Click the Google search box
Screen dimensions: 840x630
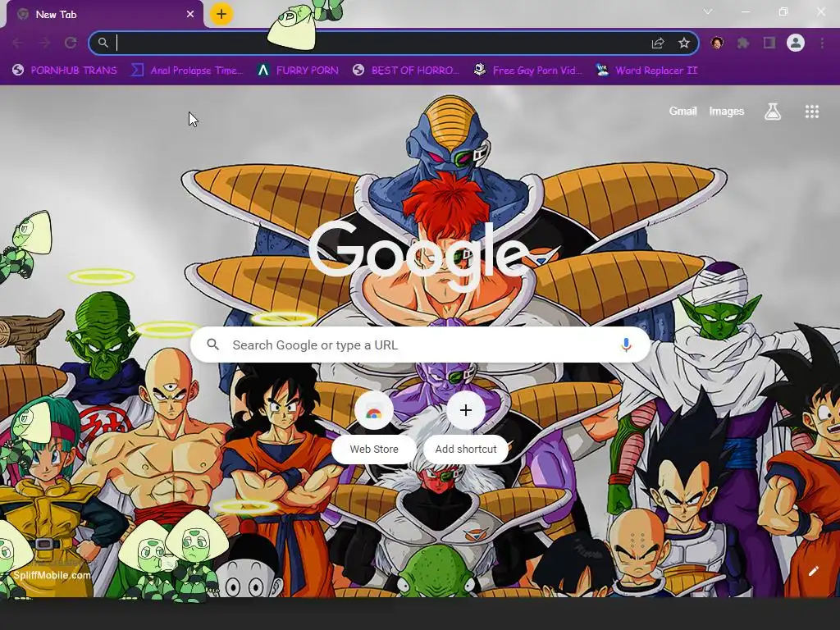(421, 345)
